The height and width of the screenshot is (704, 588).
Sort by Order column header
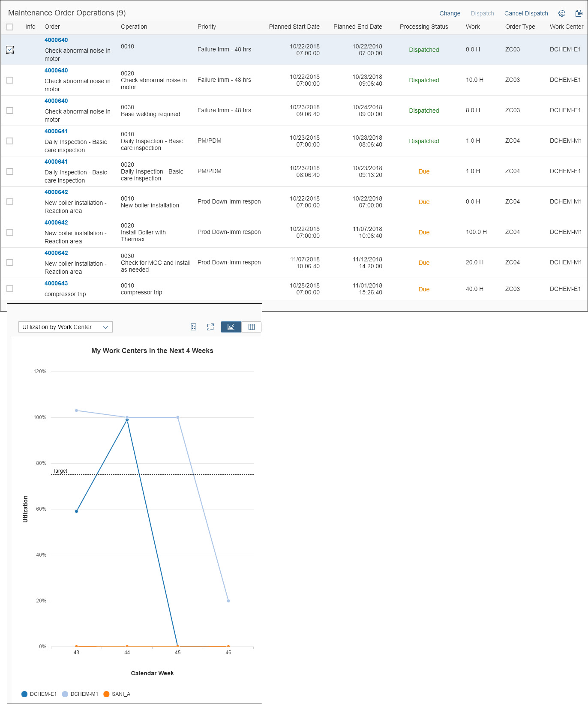[x=52, y=27]
